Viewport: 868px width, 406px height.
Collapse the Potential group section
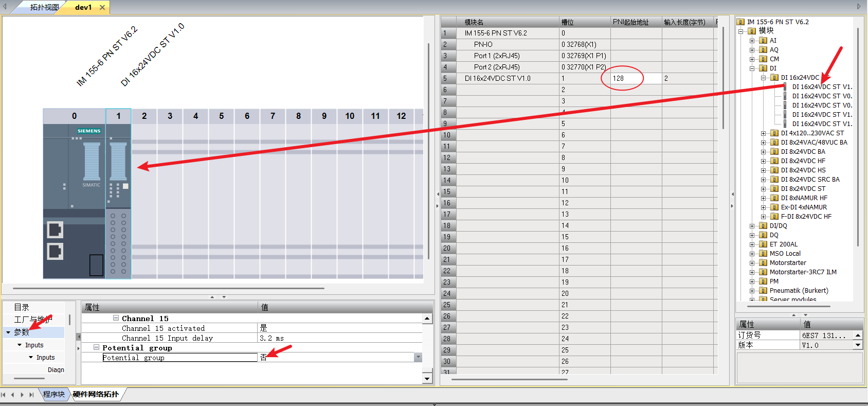[x=96, y=347]
